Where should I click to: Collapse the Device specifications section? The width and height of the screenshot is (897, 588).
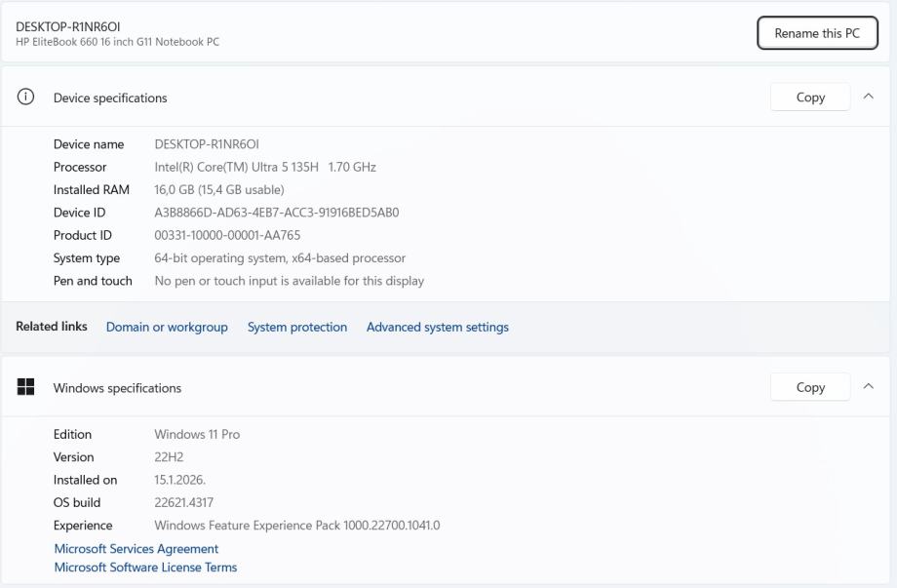[x=869, y=98]
